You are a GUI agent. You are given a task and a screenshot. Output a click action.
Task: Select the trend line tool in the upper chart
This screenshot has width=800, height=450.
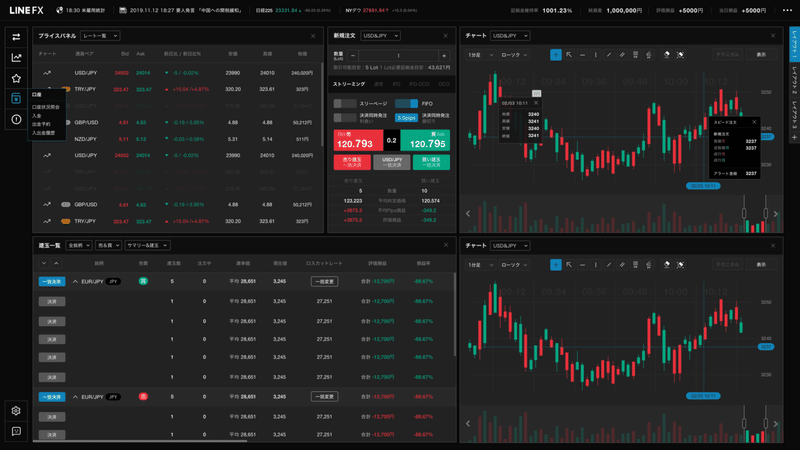[609, 55]
